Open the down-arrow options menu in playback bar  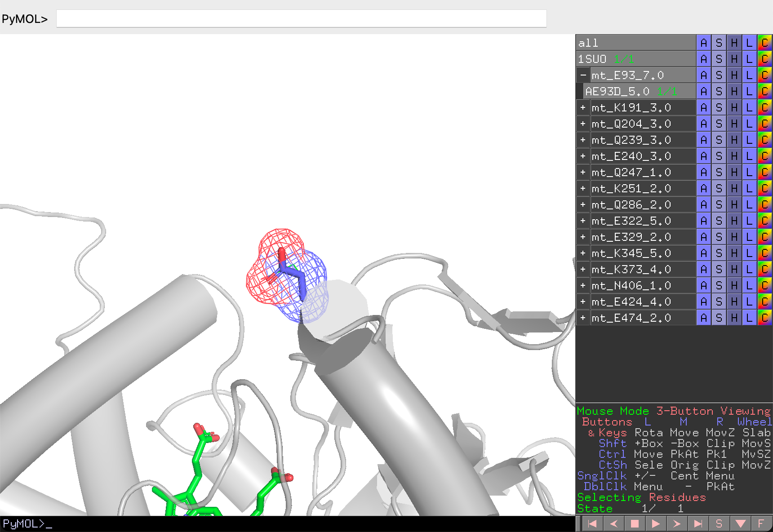tap(740, 523)
